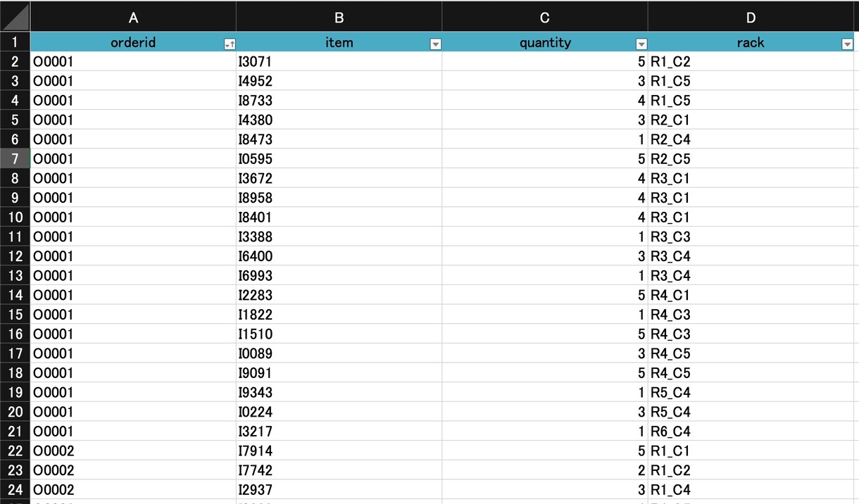Select cell containing item I7742
This screenshot has width=859, height=504.
click(x=339, y=470)
